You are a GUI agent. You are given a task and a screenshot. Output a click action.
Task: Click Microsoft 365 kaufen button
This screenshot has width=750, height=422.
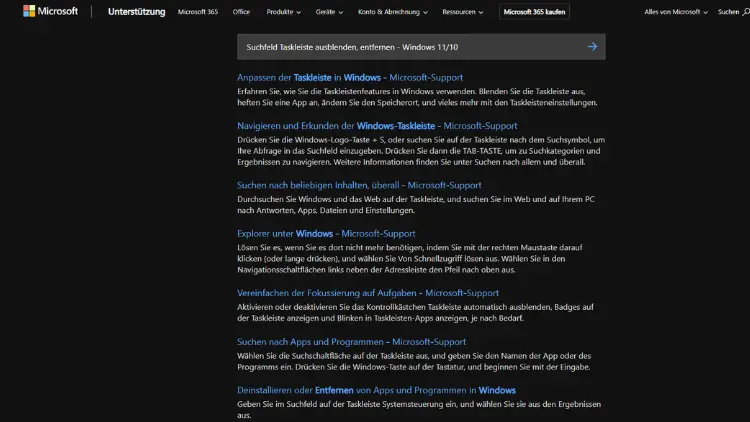[x=534, y=12]
